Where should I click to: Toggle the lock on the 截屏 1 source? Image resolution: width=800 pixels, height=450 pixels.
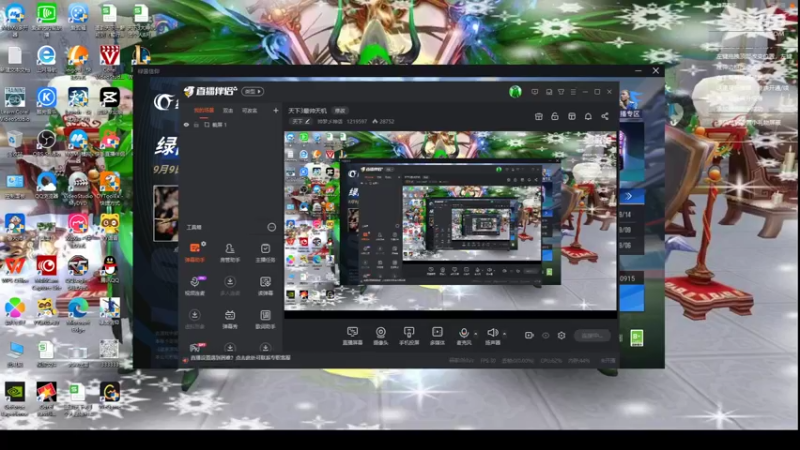196,124
